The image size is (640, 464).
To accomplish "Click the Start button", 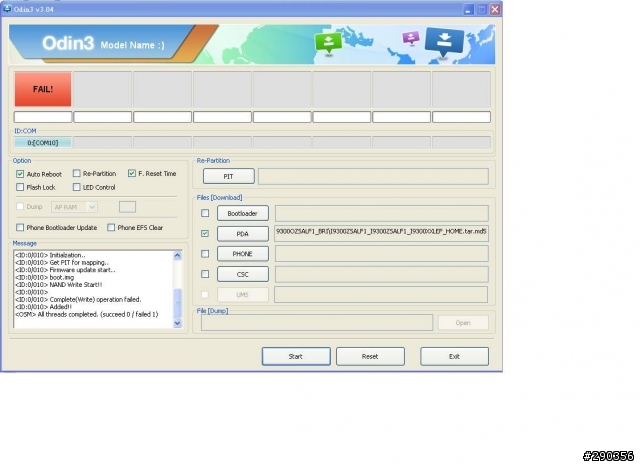I will click(x=296, y=356).
